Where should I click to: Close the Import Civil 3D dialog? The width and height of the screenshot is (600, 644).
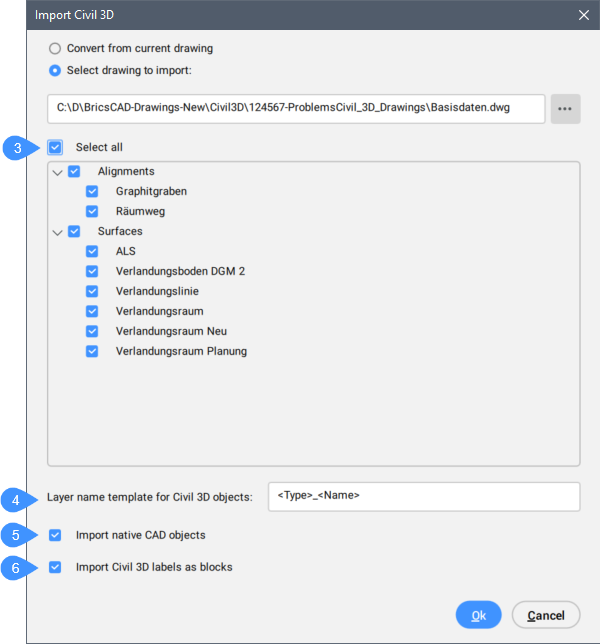point(583,15)
